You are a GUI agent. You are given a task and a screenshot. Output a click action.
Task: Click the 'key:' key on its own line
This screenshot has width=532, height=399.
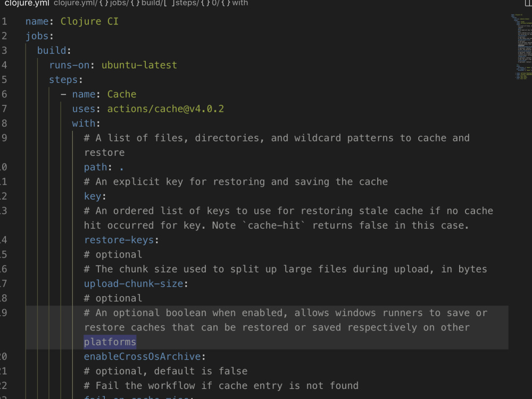95,196
